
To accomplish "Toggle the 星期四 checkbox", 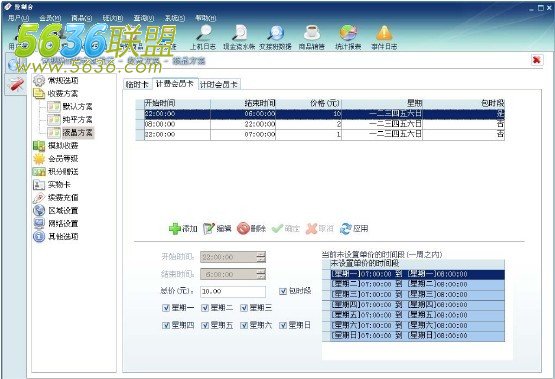I will pyautogui.click(x=166, y=325).
